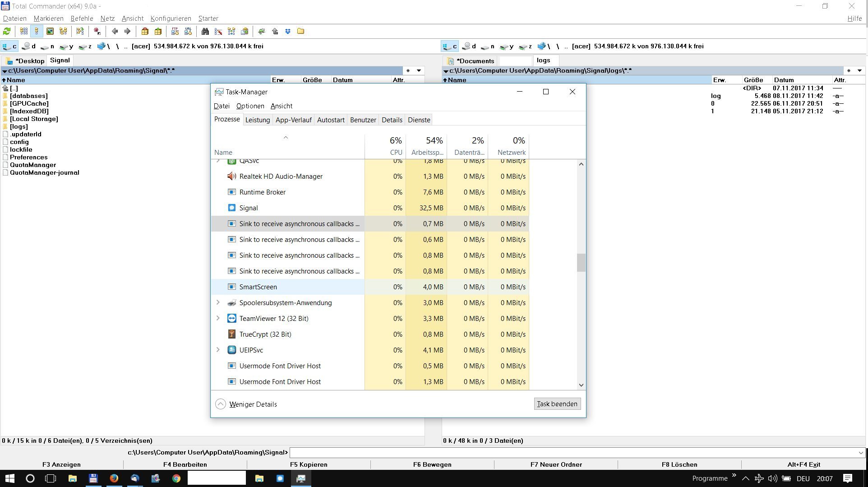Open FTP connect toolbar icon
This screenshot has height=487, width=868.
175,31
